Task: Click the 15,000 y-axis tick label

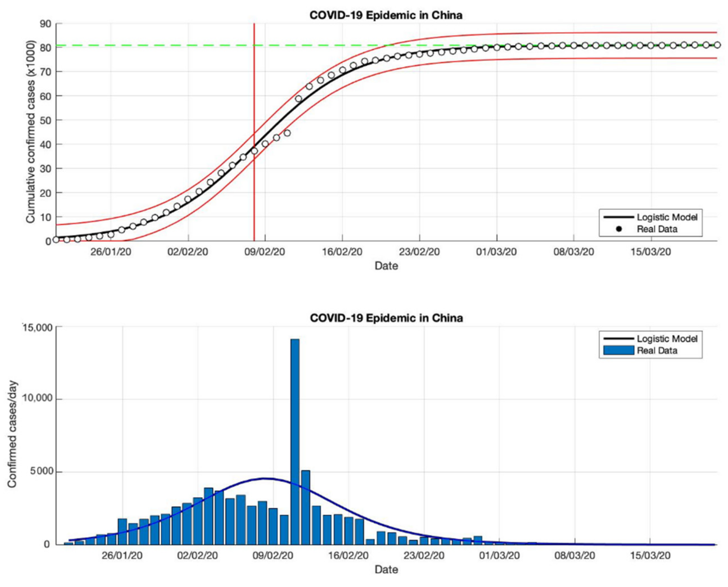Action: 37,328
